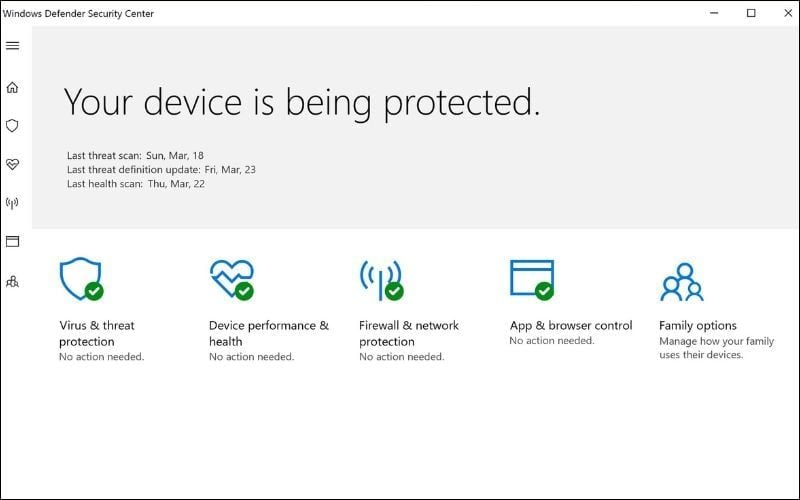This screenshot has width=800, height=500.
Task: Click the large family people tile icon
Action: (682, 281)
